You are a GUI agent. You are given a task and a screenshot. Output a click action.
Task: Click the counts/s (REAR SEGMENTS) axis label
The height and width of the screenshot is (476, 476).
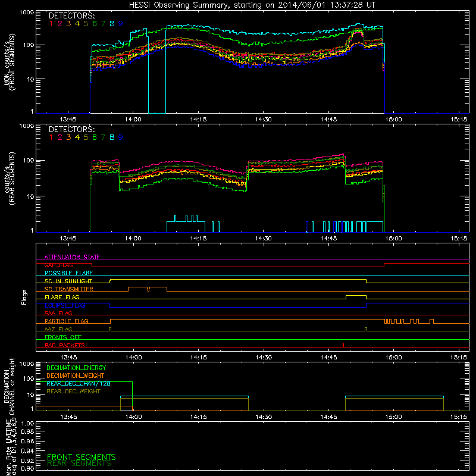9,178
